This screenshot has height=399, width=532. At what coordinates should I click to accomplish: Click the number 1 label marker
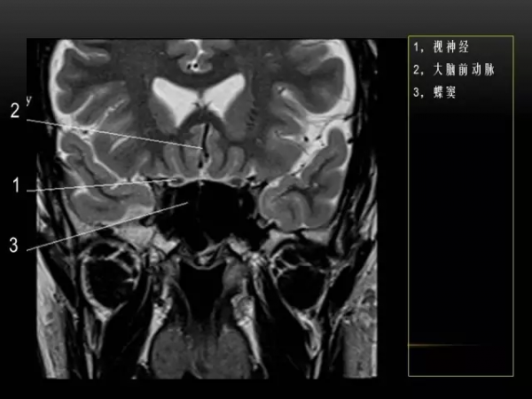click(16, 185)
